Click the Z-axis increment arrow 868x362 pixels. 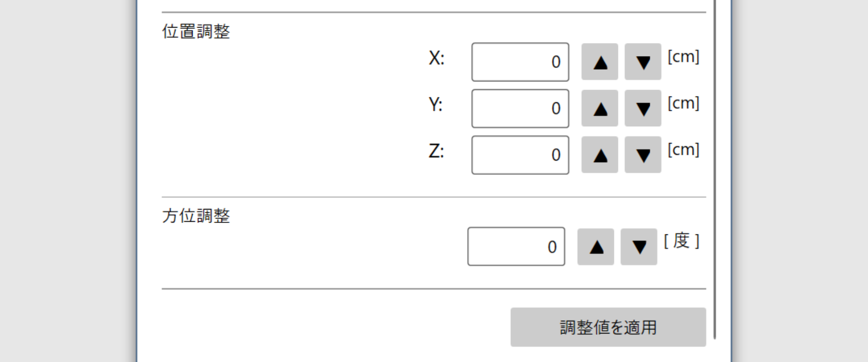point(599,155)
